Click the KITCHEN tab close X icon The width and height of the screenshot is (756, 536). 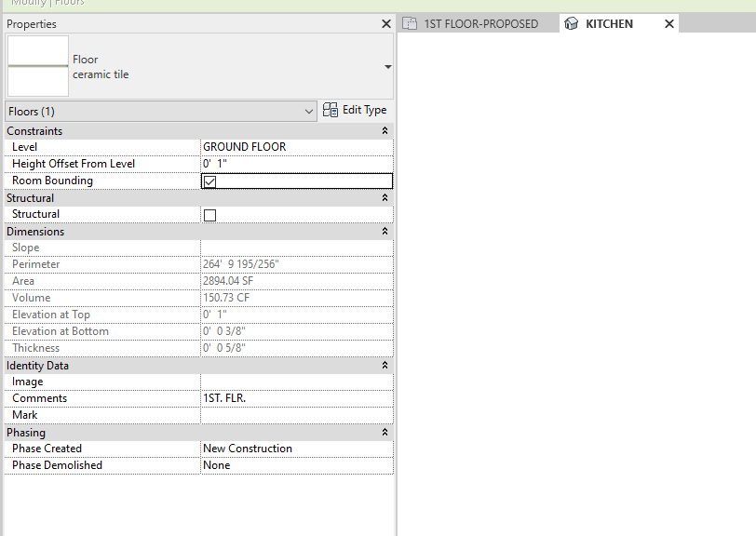668,24
